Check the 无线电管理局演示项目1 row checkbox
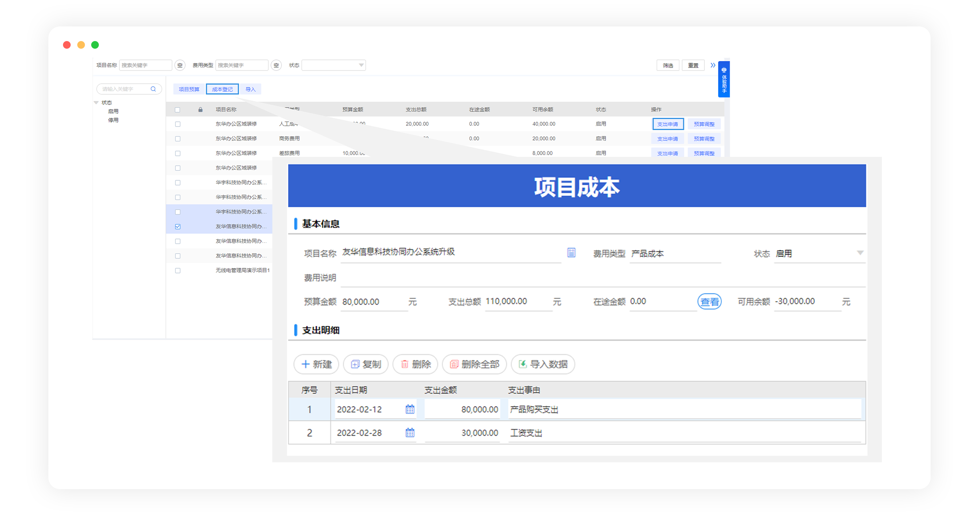The height and width of the screenshot is (518, 980). [x=178, y=271]
